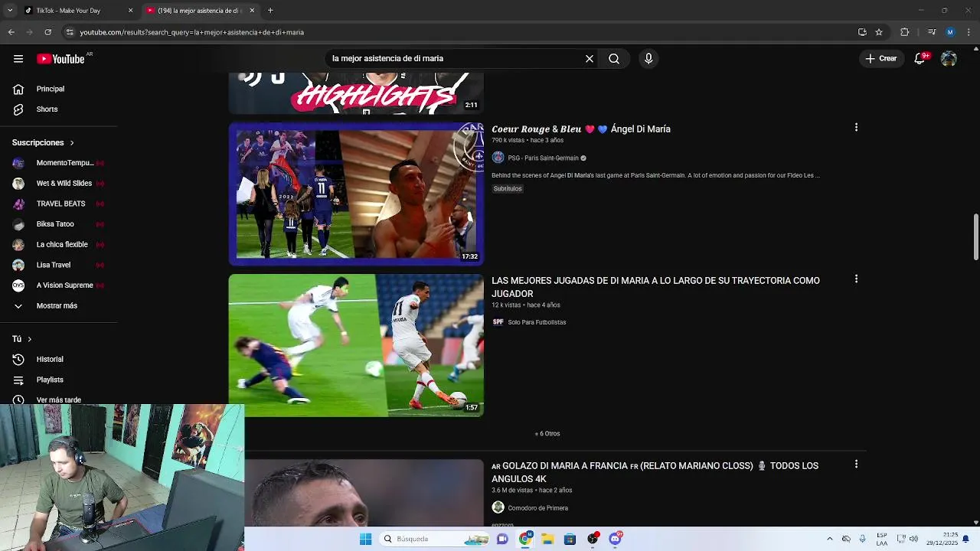Click the taskbar Búsqueda search box
The image size is (980, 551).
click(x=434, y=539)
